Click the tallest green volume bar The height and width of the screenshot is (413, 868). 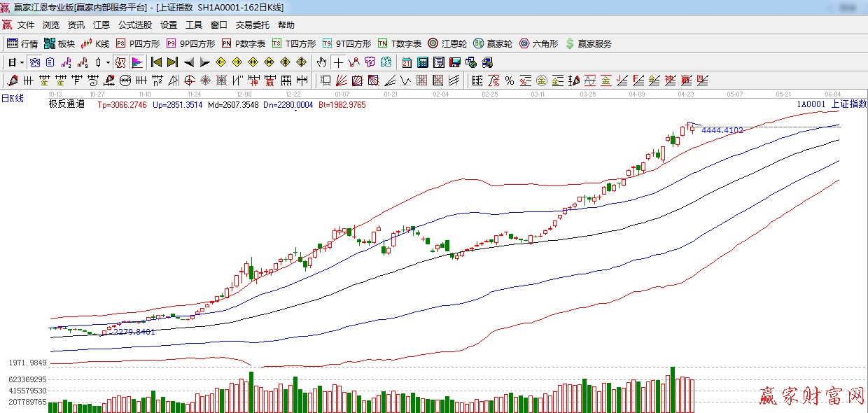pos(673,389)
